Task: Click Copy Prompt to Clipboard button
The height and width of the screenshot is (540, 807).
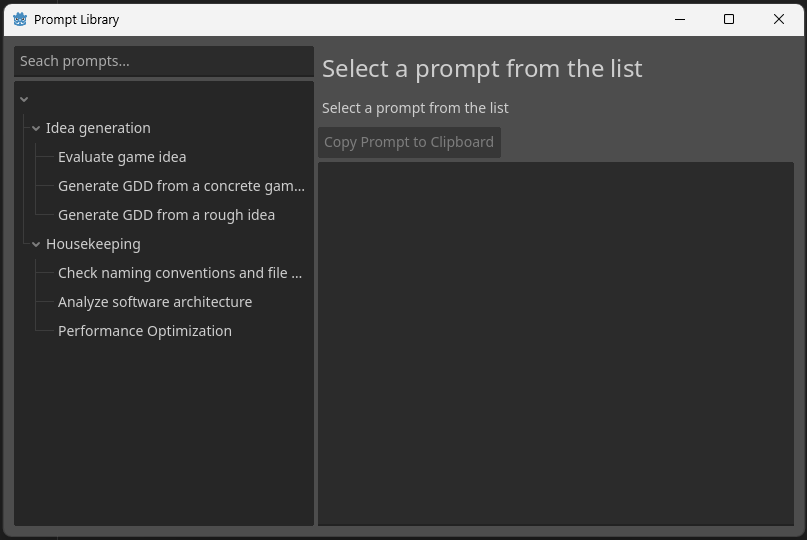Action: point(409,142)
